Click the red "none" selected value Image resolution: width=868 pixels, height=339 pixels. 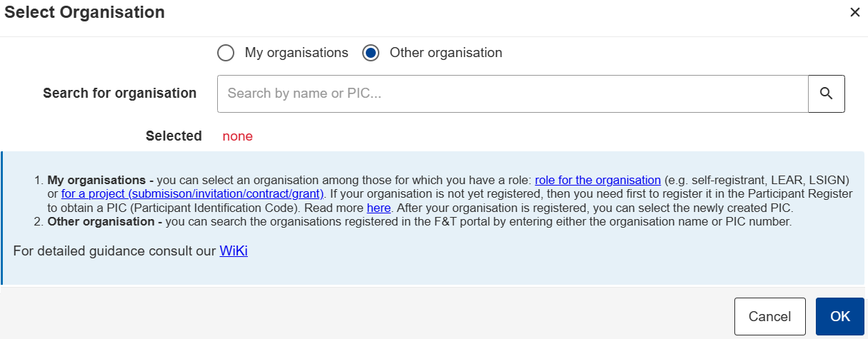point(237,136)
